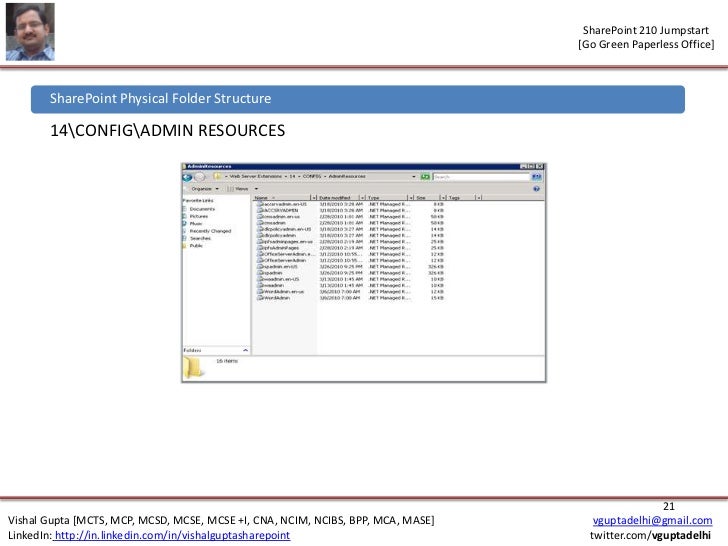Click icon of 'OfficeServerAdmin' resource file

(260, 261)
